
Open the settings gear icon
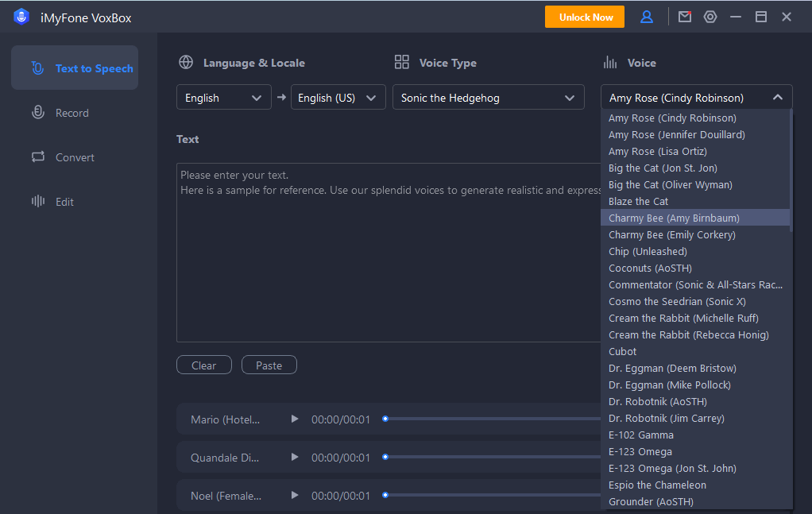pos(710,17)
